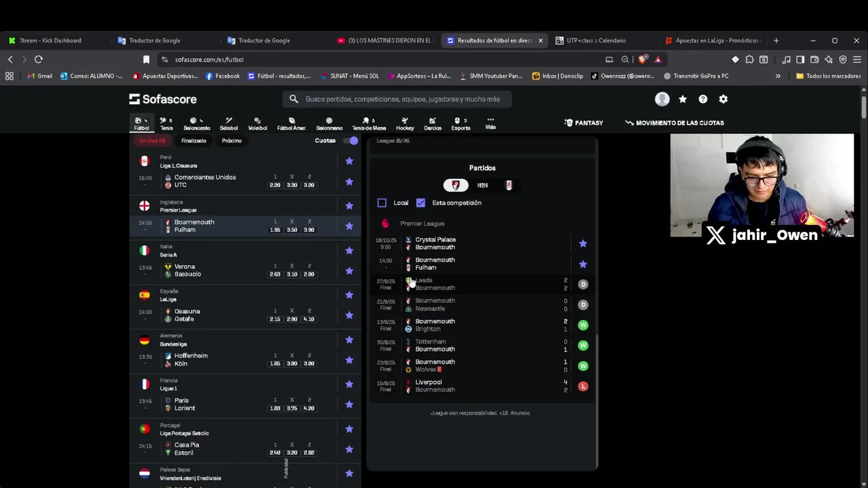This screenshot has width=868, height=488.
Task: Favorite the Osasuna vs Getafe match
Action: coord(349,315)
